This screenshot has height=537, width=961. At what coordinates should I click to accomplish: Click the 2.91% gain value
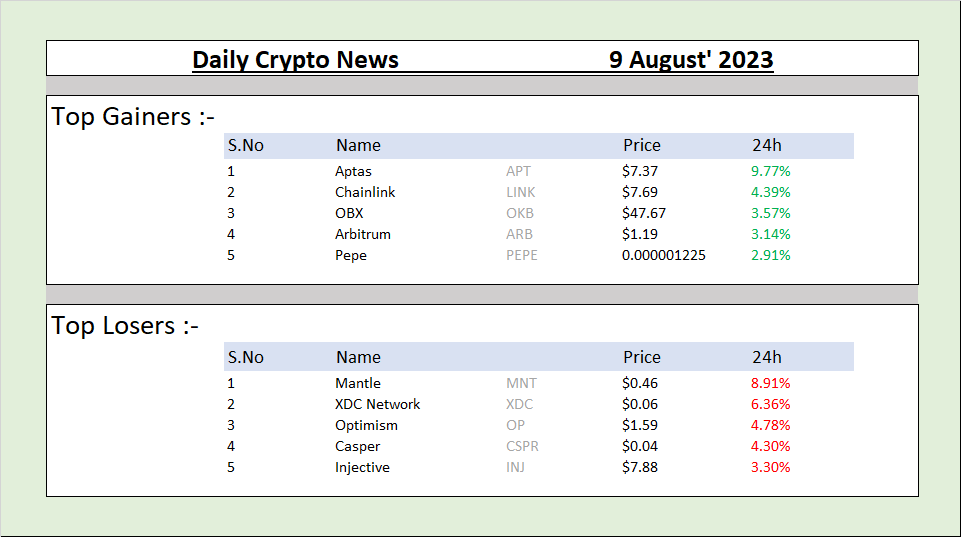click(x=770, y=255)
